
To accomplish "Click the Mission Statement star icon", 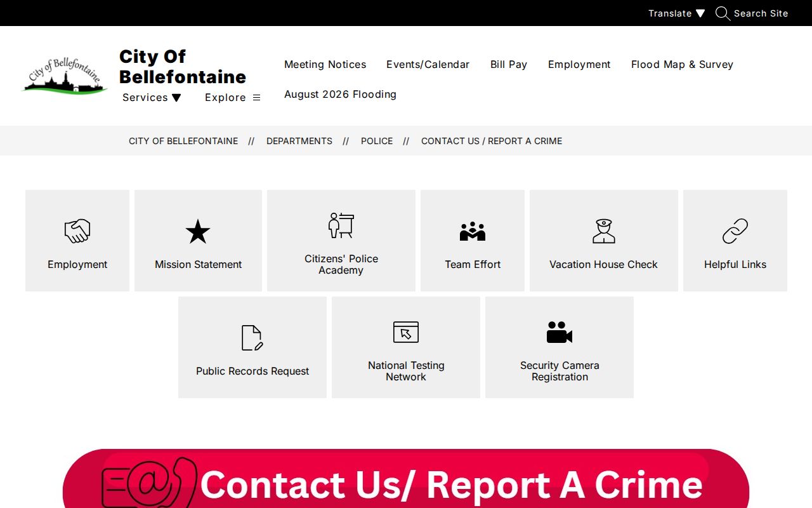I will pyautogui.click(x=198, y=232).
